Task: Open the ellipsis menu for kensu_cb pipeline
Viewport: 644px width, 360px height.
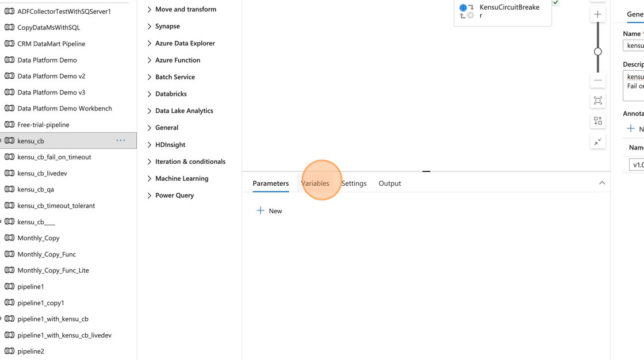Action: coord(120,140)
